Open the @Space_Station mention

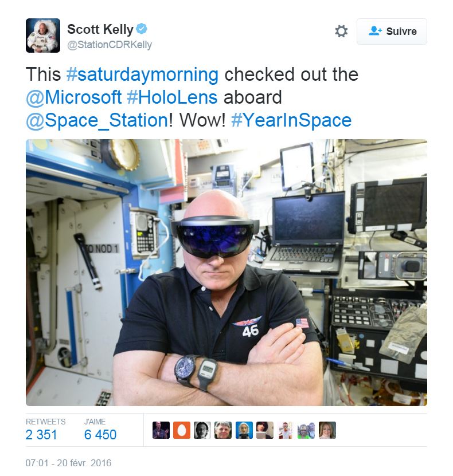97,120
